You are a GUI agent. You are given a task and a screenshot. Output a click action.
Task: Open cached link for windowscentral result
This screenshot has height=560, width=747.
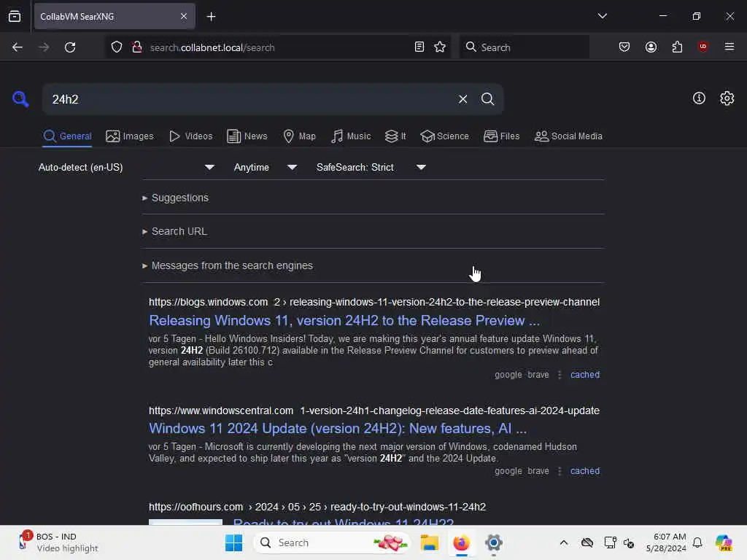584,471
